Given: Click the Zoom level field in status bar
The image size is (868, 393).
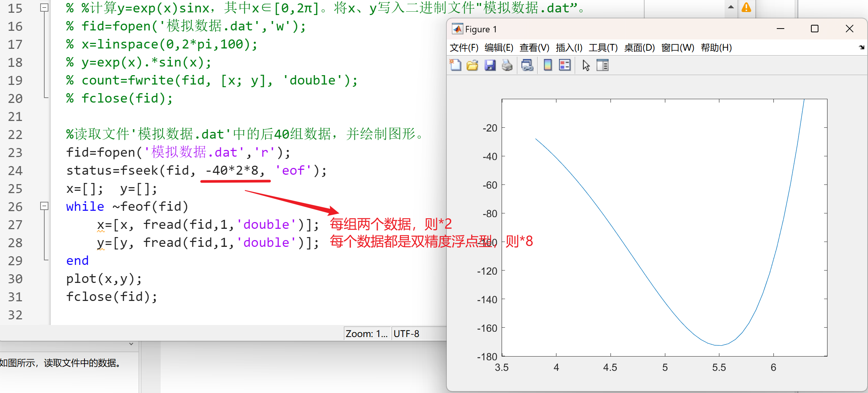Looking at the screenshot, I should pyautogui.click(x=367, y=334).
